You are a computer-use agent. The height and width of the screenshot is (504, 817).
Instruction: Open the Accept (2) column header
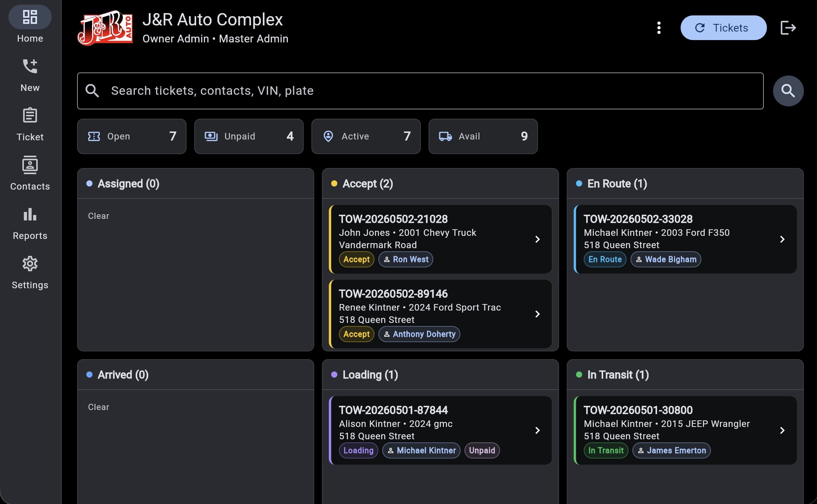coord(440,184)
